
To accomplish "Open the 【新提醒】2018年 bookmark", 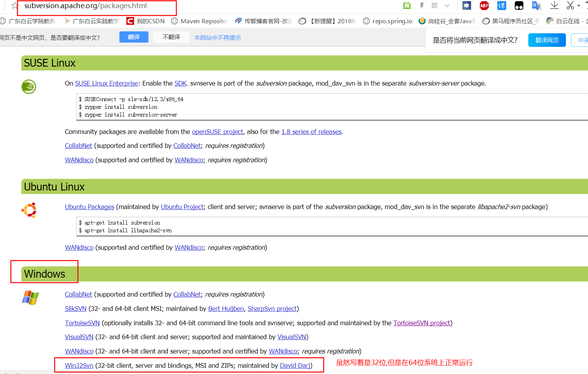I will (x=327, y=21).
